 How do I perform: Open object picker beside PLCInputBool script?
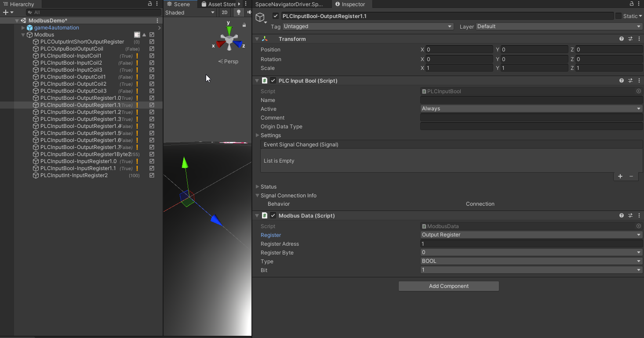pyautogui.click(x=639, y=91)
